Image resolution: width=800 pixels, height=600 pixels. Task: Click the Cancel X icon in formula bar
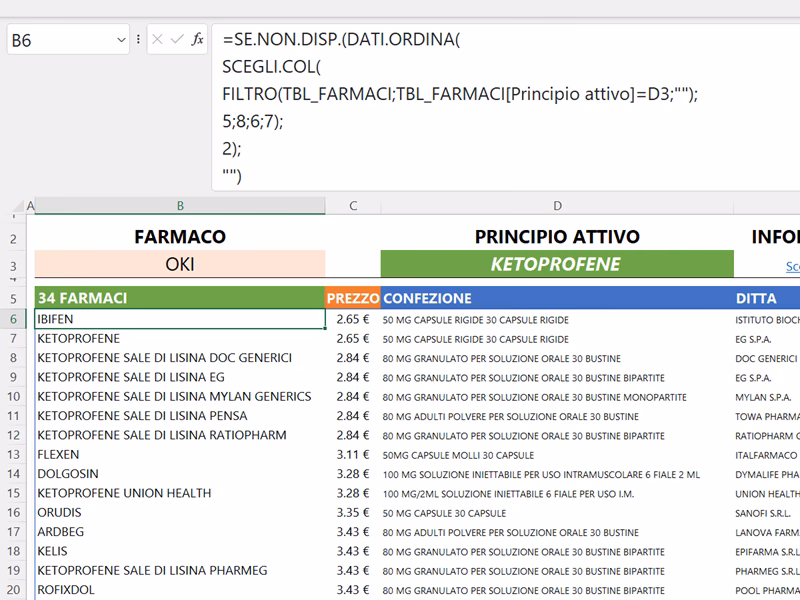(158, 39)
